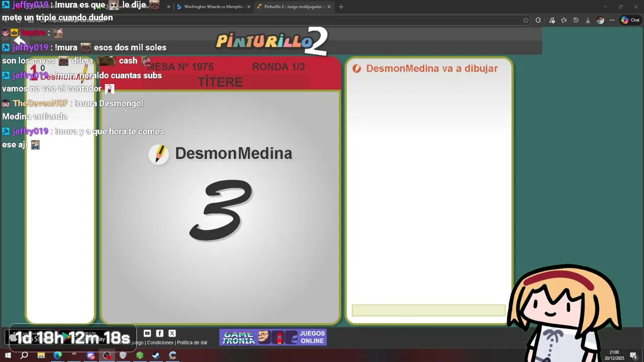Open the green cube app on taskbar
This screenshot has width=644, height=362.
[x=140, y=355]
